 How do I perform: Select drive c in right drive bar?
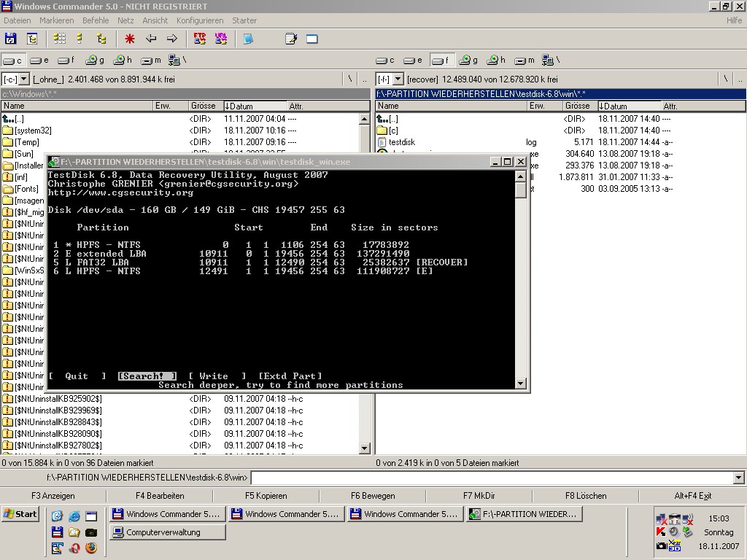385,60
